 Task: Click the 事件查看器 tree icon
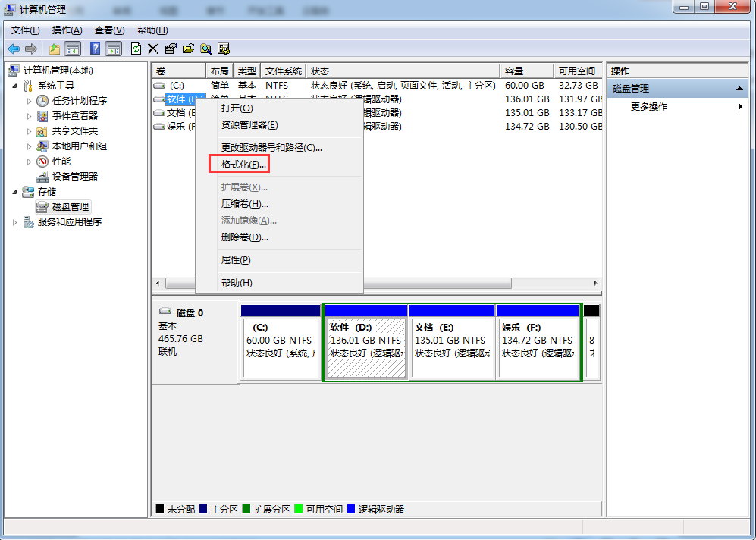(x=42, y=116)
